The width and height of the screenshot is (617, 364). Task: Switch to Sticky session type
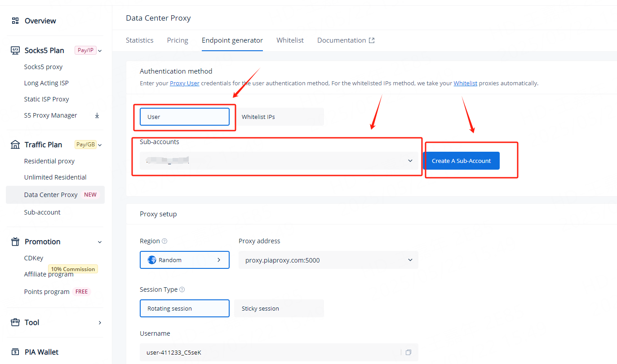[x=279, y=308]
